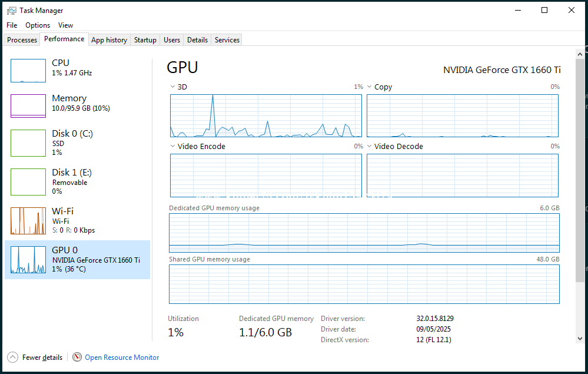Select the Wi-Fi activity graph thumbnail
The height and width of the screenshot is (374, 588).
[28, 221]
